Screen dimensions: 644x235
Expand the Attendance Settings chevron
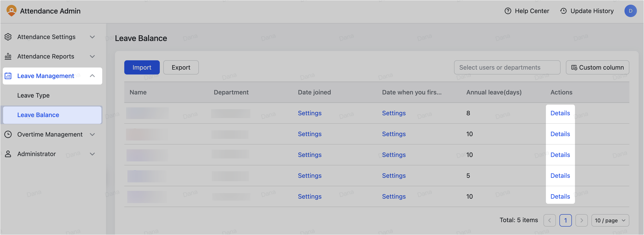click(x=92, y=37)
